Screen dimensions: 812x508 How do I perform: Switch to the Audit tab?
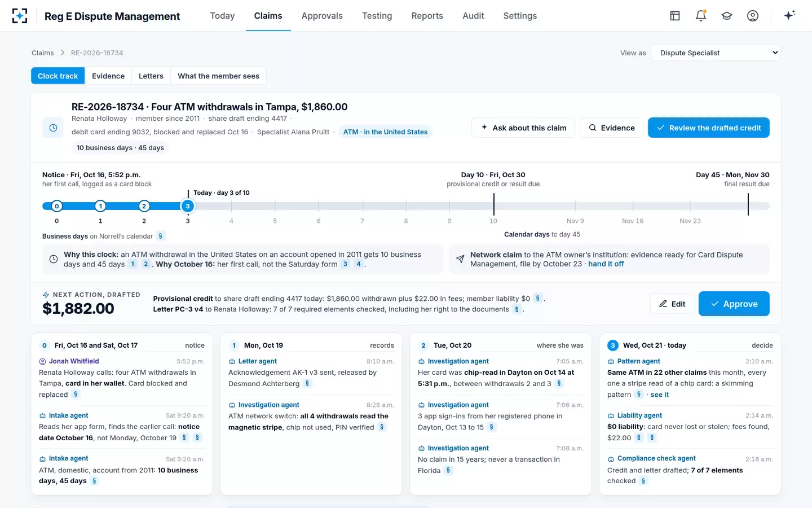[473, 16]
